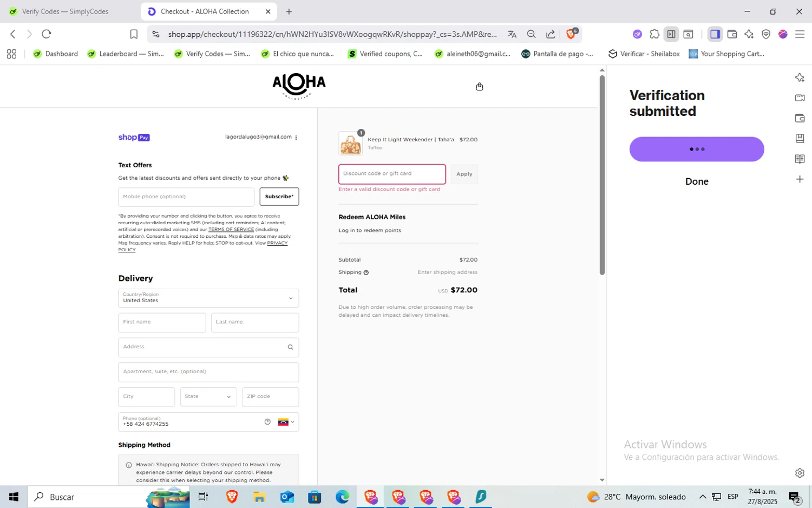Image resolution: width=812 pixels, height=508 pixels.
Task: Open the phone field help icon
Action: tap(267, 422)
